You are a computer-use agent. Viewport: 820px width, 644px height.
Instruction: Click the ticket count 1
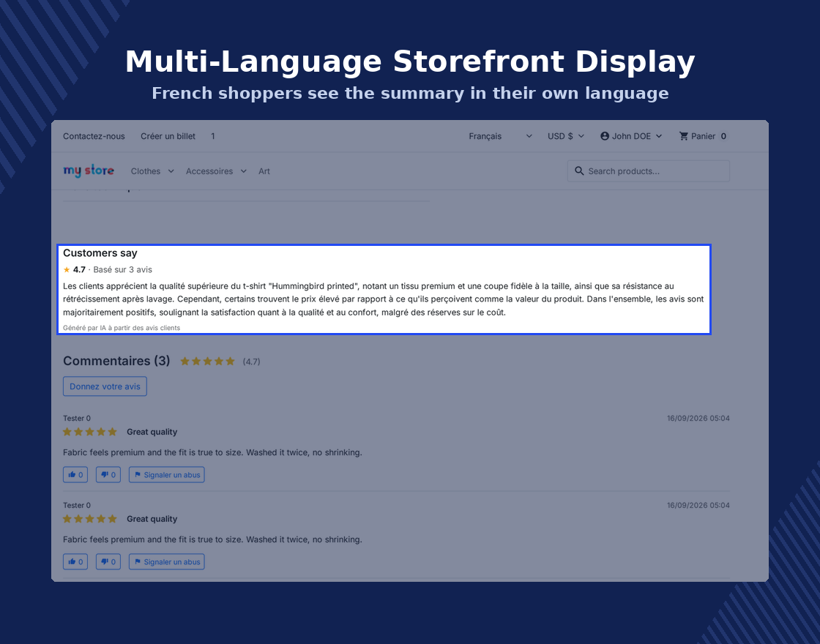[x=213, y=136]
